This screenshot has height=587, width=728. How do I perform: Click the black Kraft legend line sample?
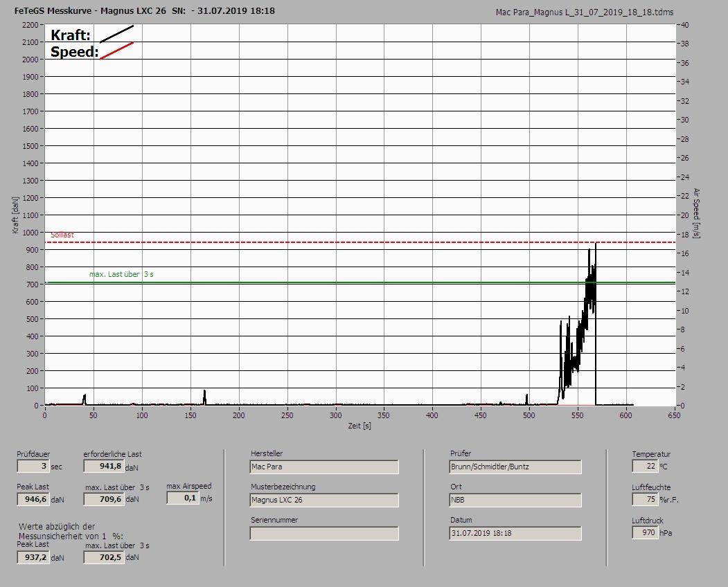tap(117, 34)
